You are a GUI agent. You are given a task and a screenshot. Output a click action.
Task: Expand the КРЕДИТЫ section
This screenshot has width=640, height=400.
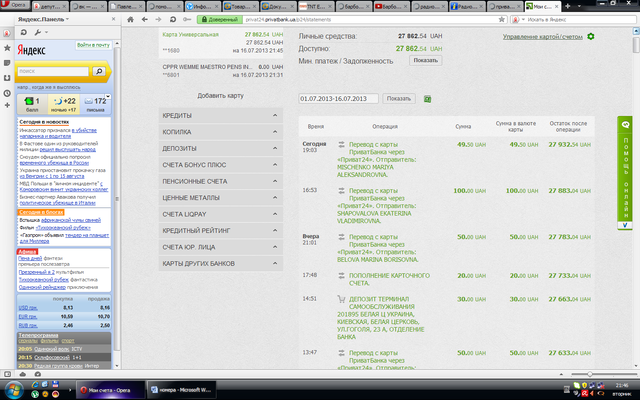(220, 116)
